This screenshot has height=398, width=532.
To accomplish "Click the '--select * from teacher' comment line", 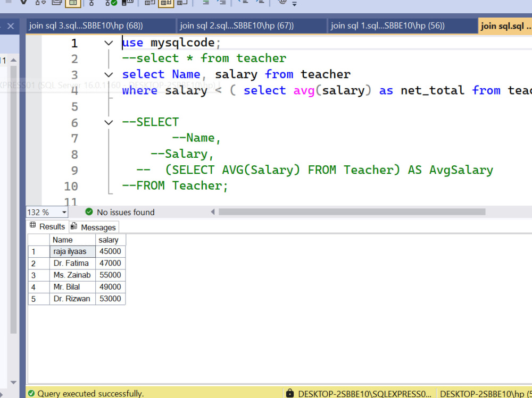I will pyautogui.click(x=204, y=58).
